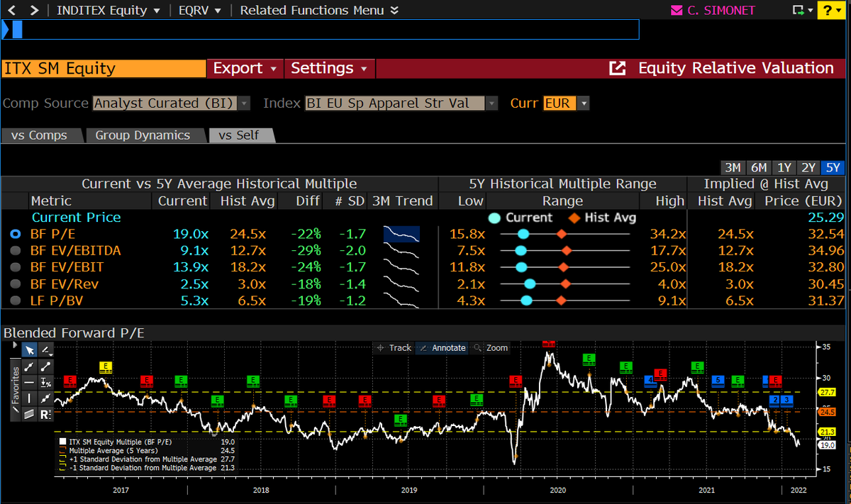Set the period to 6M
Screen dimensions: 851x504
coord(759,168)
